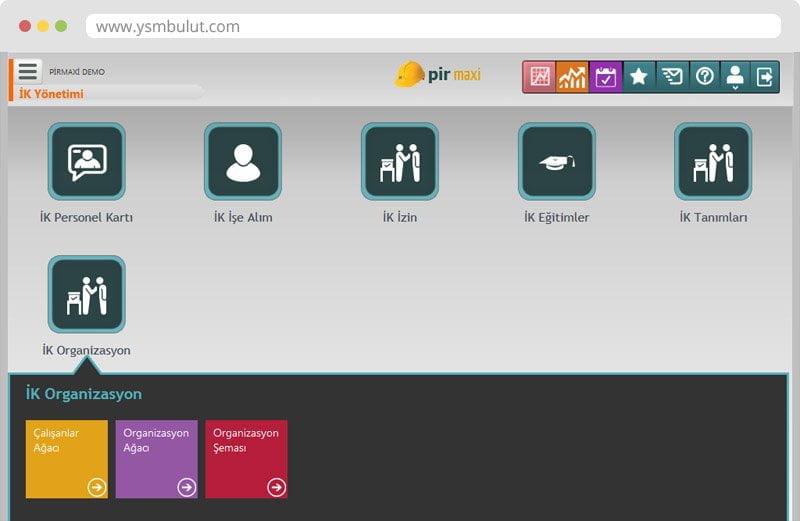Click the star favorites icon
This screenshot has width=800, height=521.
tap(639, 77)
